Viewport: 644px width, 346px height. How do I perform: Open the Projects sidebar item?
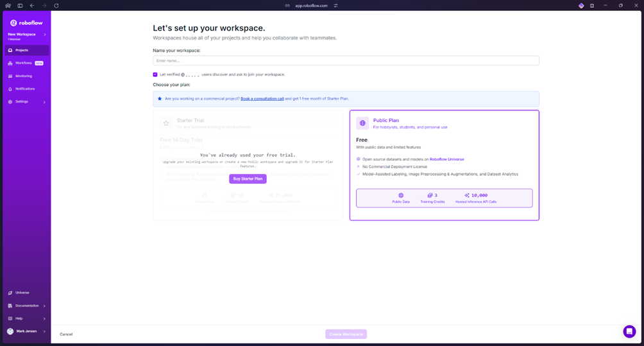click(22, 50)
